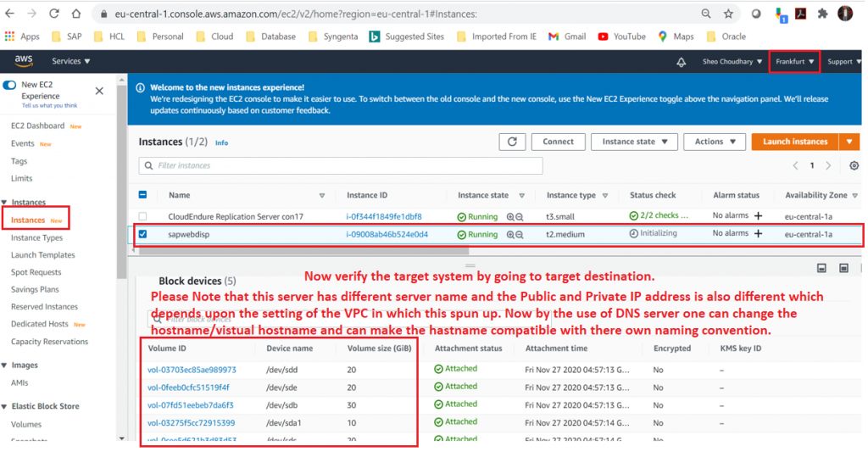The height and width of the screenshot is (474, 868).
Task: Go back in browser history
Action: click(10, 14)
